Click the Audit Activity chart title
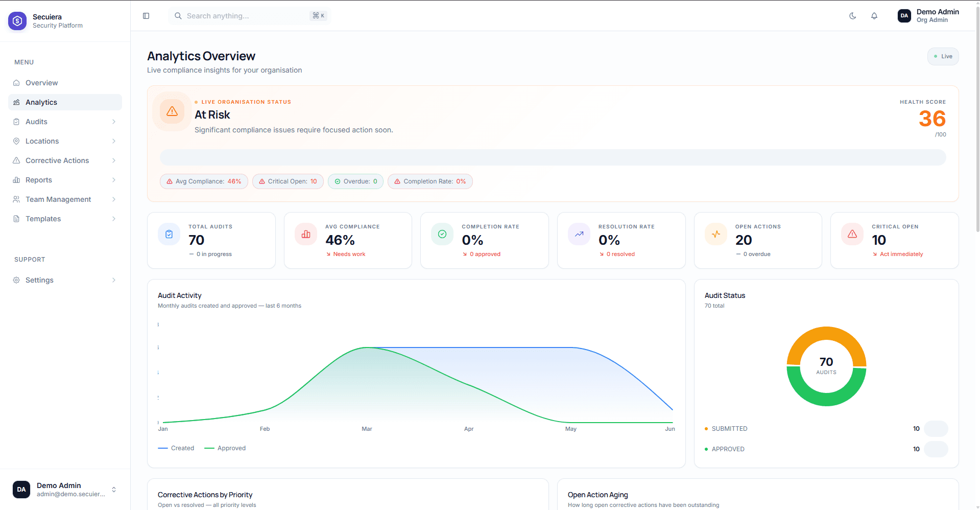The width and height of the screenshot is (980, 510). click(x=180, y=295)
